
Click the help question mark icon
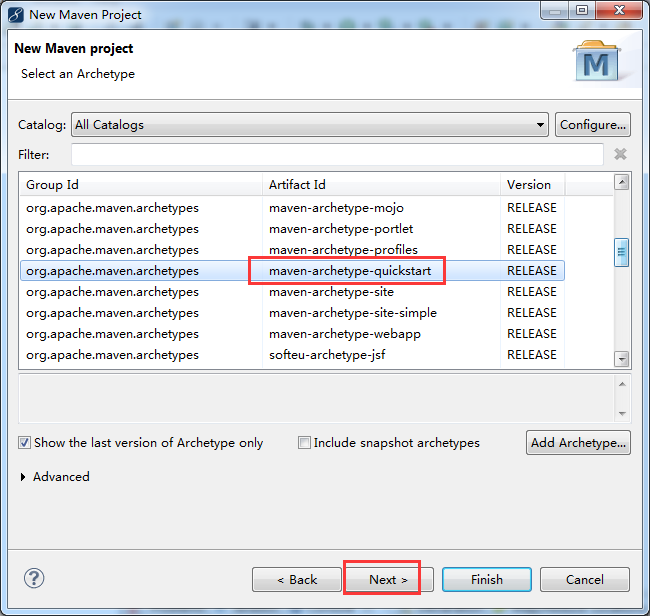34,578
